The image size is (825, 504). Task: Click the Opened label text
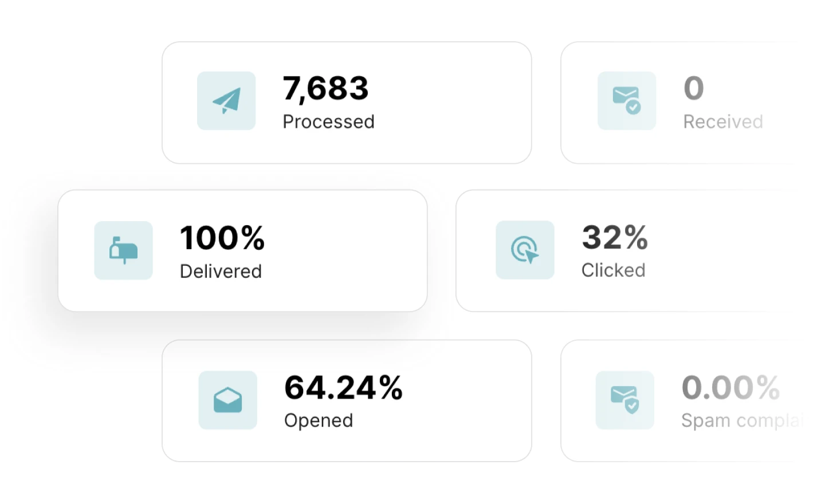pyautogui.click(x=319, y=420)
